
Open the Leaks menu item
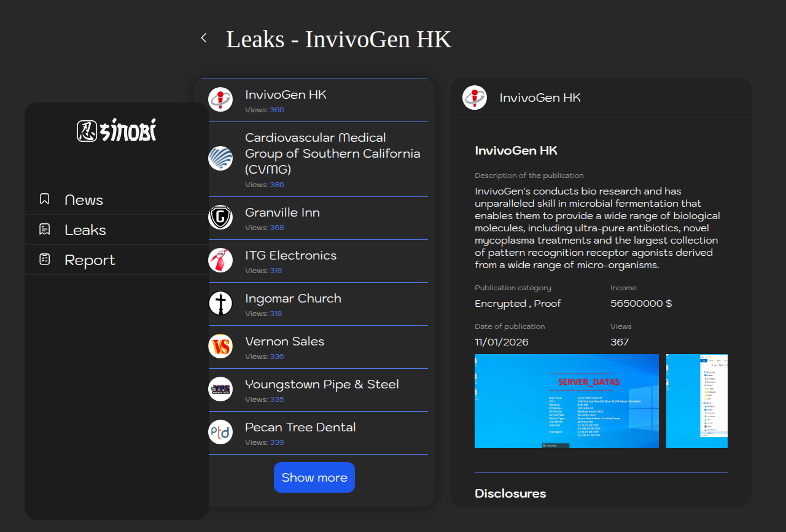pos(85,230)
